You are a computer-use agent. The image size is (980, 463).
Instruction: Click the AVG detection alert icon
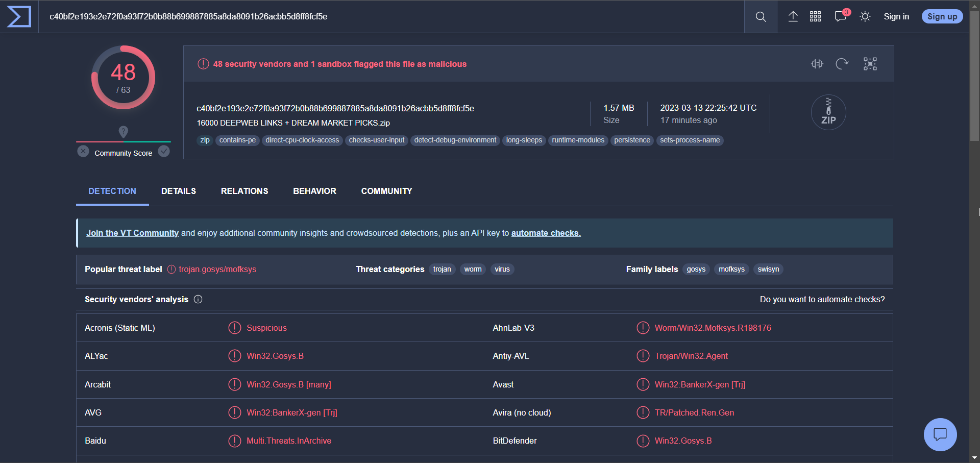tap(234, 412)
